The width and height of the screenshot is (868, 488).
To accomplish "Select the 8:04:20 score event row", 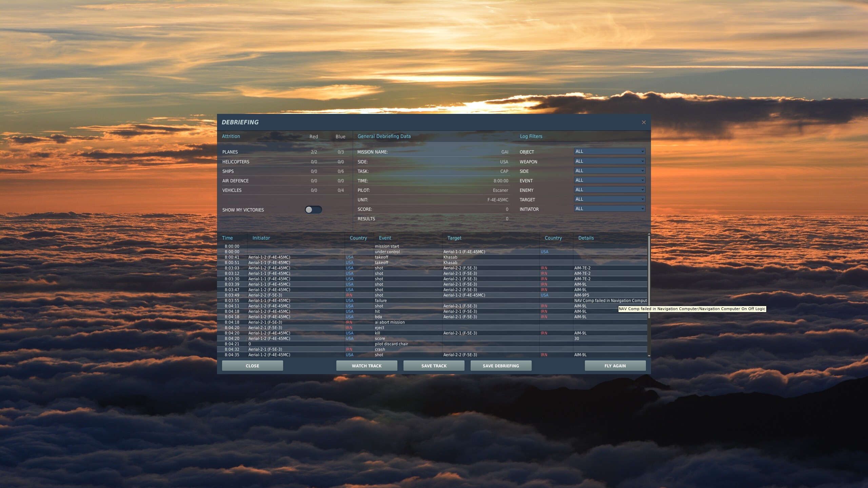I will [x=432, y=339].
